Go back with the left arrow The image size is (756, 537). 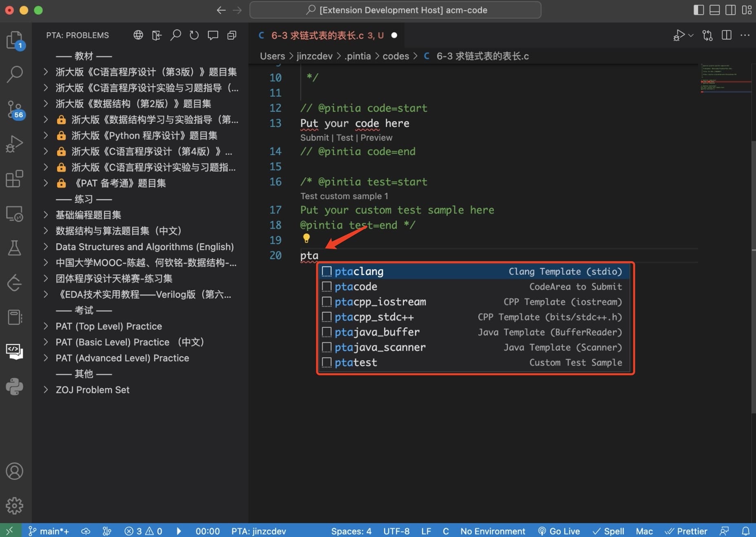click(221, 10)
